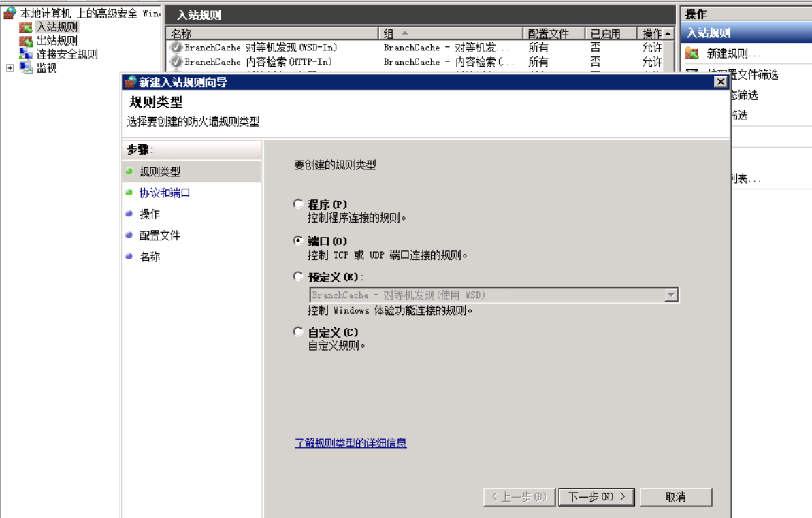
Task: Go to 名称 wizard step
Action: (150, 257)
